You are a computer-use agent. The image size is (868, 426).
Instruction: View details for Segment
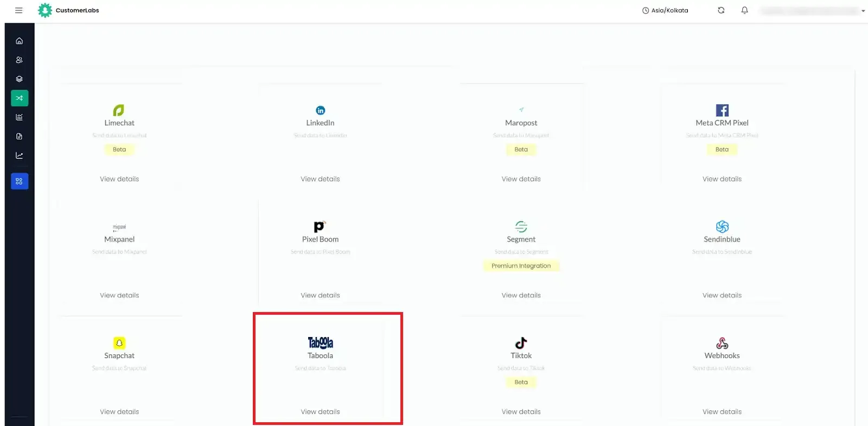521,295
